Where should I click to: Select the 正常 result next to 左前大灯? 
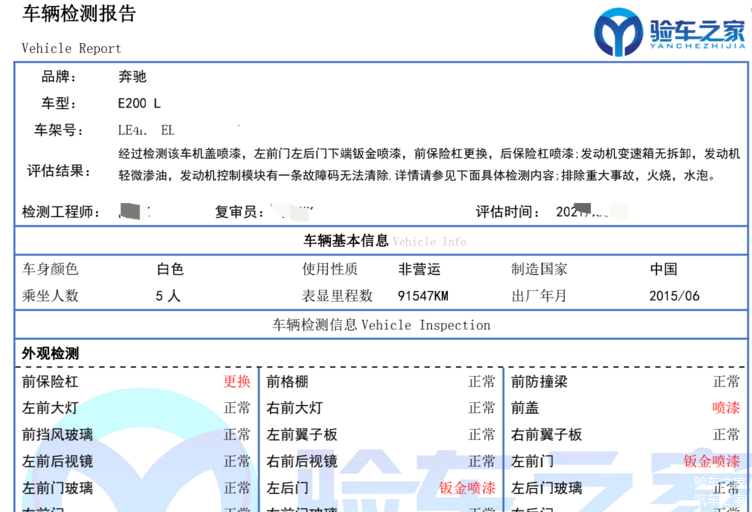(x=237, y=408)
